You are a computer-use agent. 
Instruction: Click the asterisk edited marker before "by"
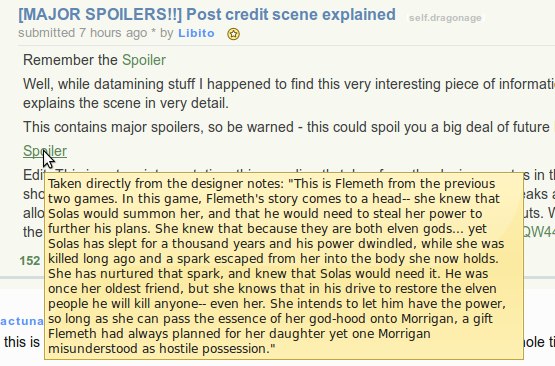[x=153, y=32]
